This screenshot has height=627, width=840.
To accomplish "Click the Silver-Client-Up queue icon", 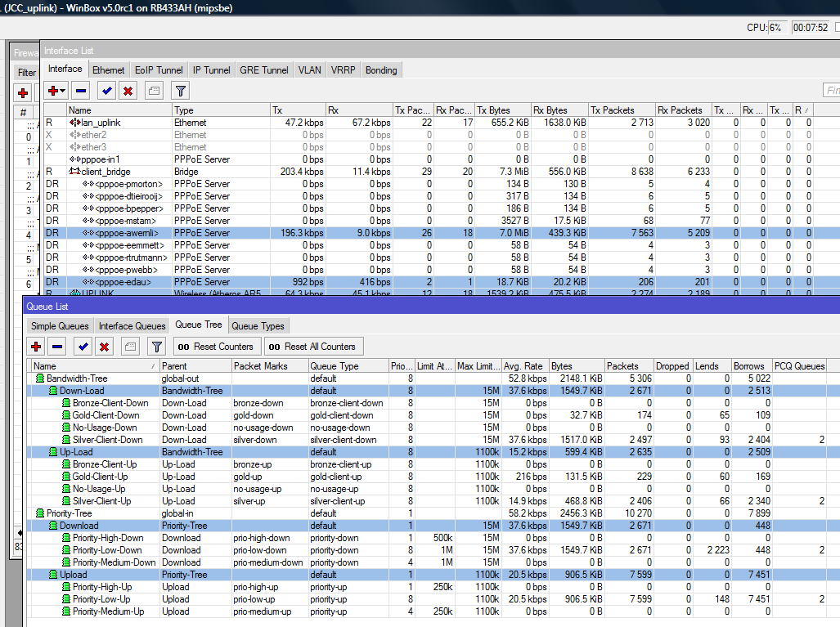I will coord(66,501).
